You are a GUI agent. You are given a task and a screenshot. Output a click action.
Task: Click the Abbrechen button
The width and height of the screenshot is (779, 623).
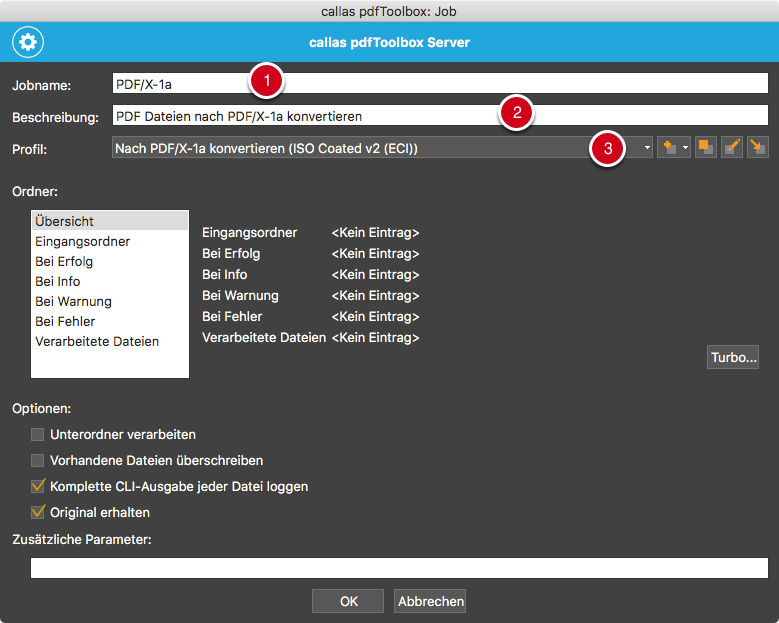point(430,601)
